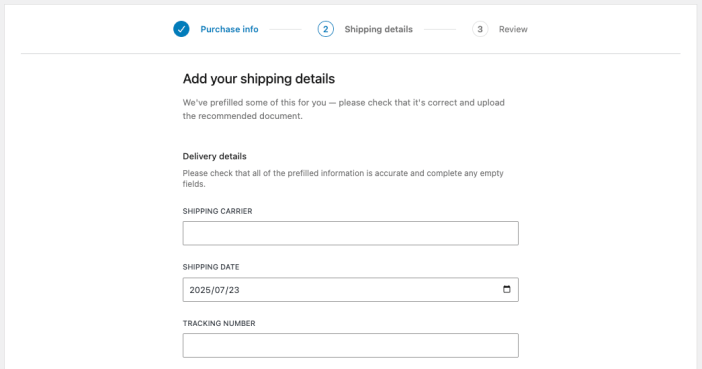The width and height of the screenshot is (702, 369).
Task: Select the step 2 circle indicator
Action: coord(325,29)
